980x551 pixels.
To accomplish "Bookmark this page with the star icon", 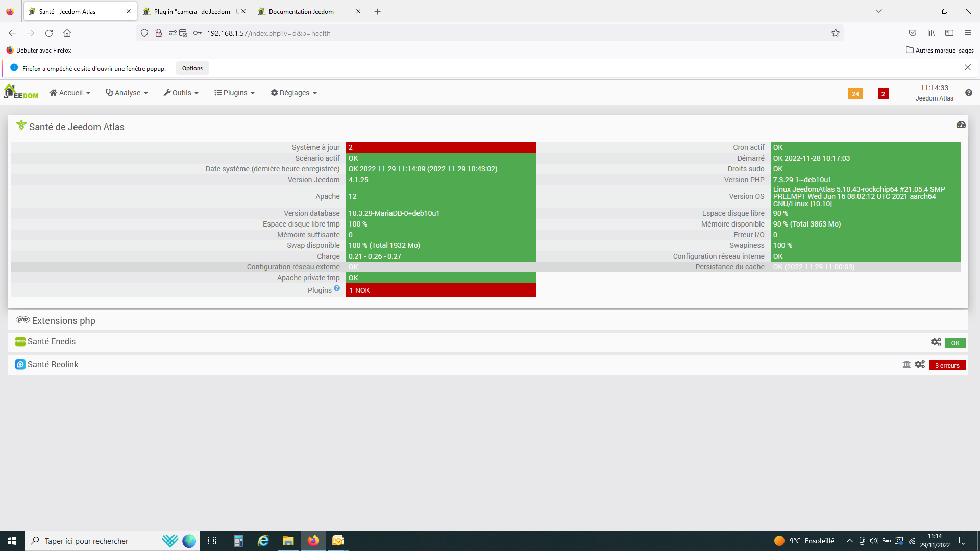I will point(835,33).
